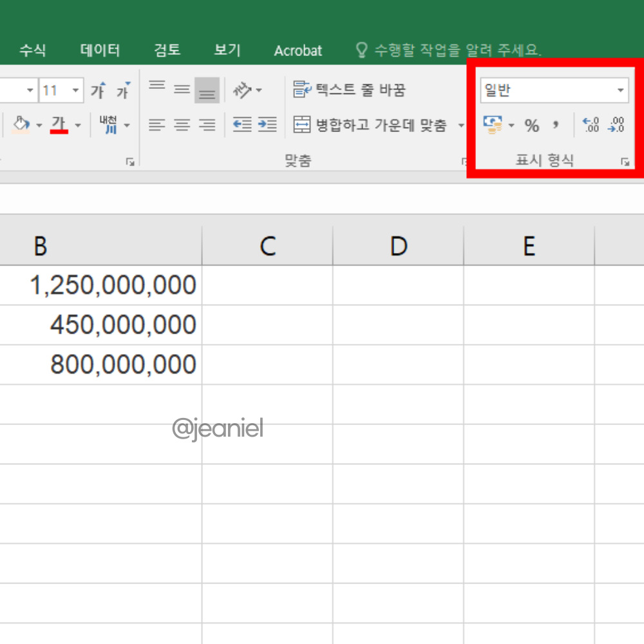Open the font size dropdown arrow

pos(75,90)
